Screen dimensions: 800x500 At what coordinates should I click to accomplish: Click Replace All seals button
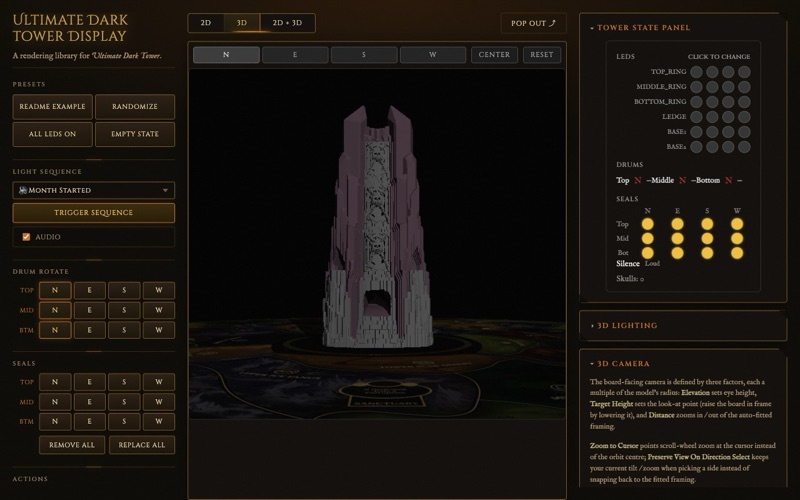tap(142, 445)
